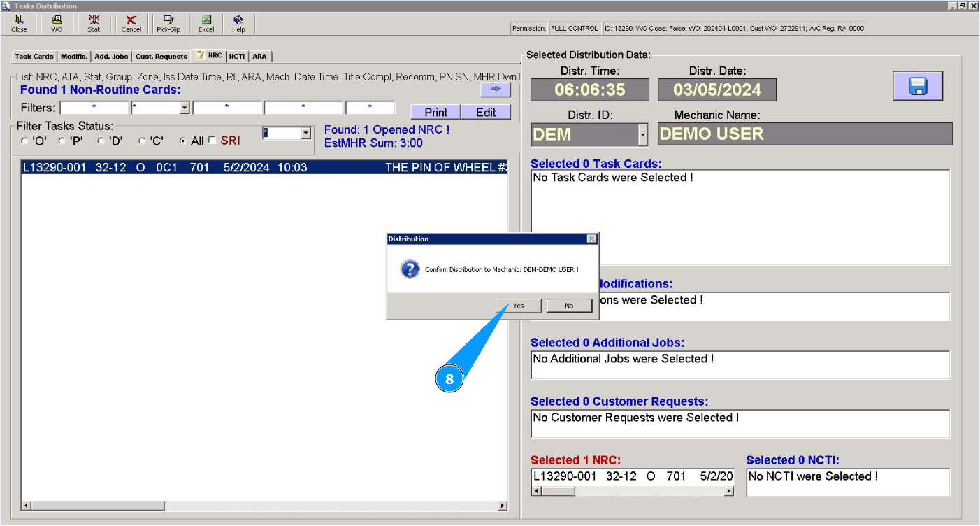Image resolution: width=980 pixels, height=526 pixels.
Task: Click the NRC list scrollbar left arrow
Action: [27, 506]
